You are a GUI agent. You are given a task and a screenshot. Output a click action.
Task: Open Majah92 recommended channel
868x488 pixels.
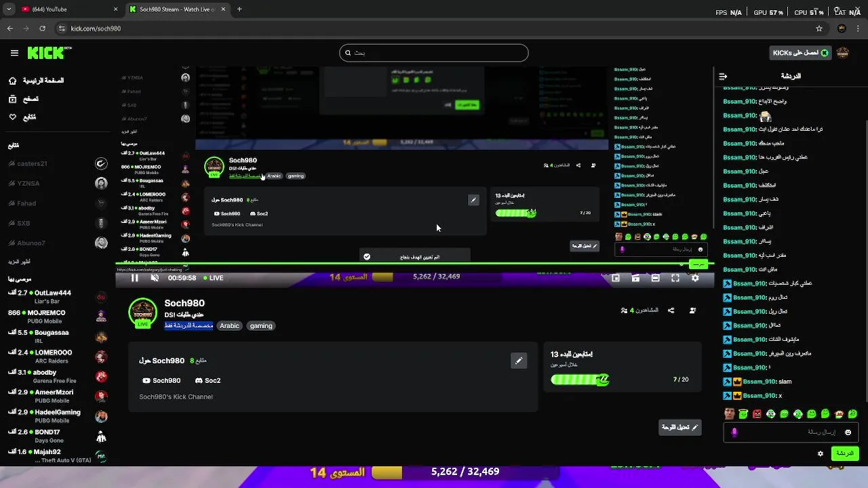(58, 455)
